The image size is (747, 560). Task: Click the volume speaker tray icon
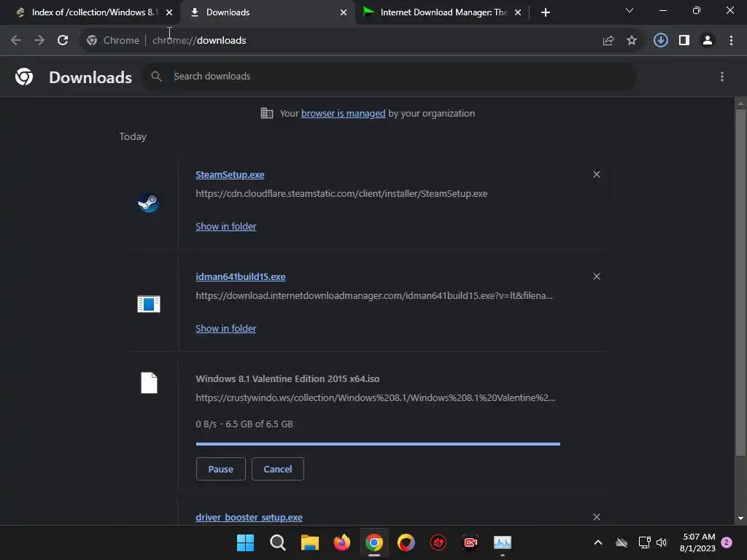click(x=661, y=542)
